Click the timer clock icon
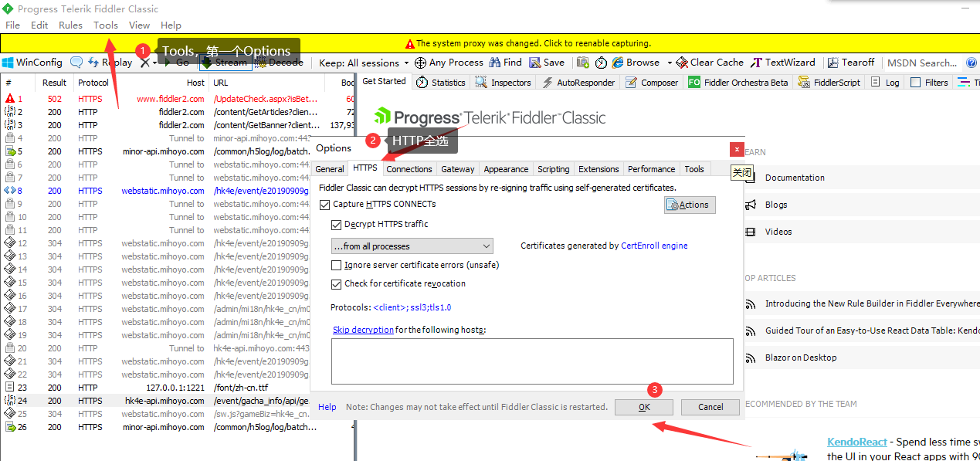This screenshot has height=461, width=980. pyautogui.click(x=601, y=63)
